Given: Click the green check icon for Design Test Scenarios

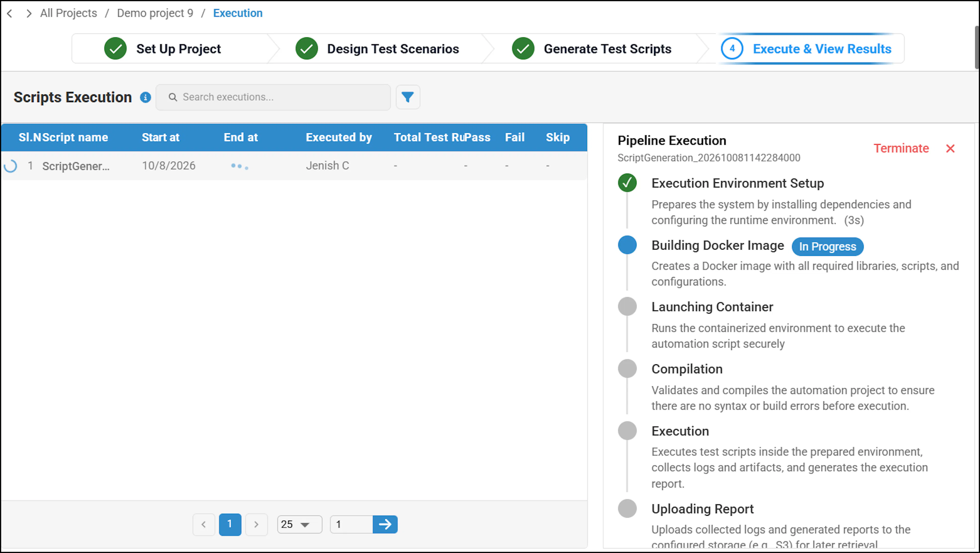Looking at the screenshot, I should [307, 48].
